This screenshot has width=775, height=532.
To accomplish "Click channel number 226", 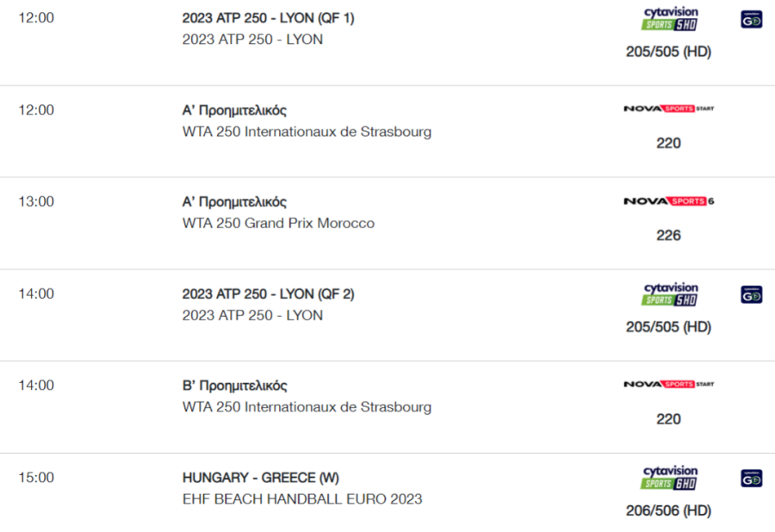I will tap(669, 235).
